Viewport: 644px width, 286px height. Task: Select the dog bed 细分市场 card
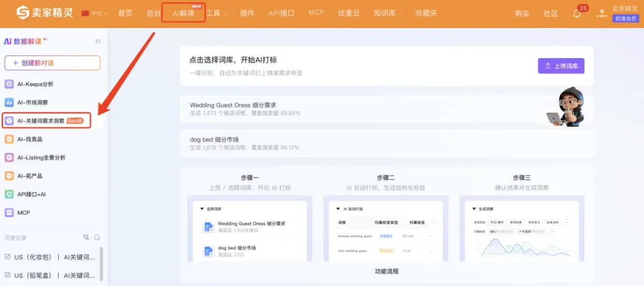click(386, 143)
